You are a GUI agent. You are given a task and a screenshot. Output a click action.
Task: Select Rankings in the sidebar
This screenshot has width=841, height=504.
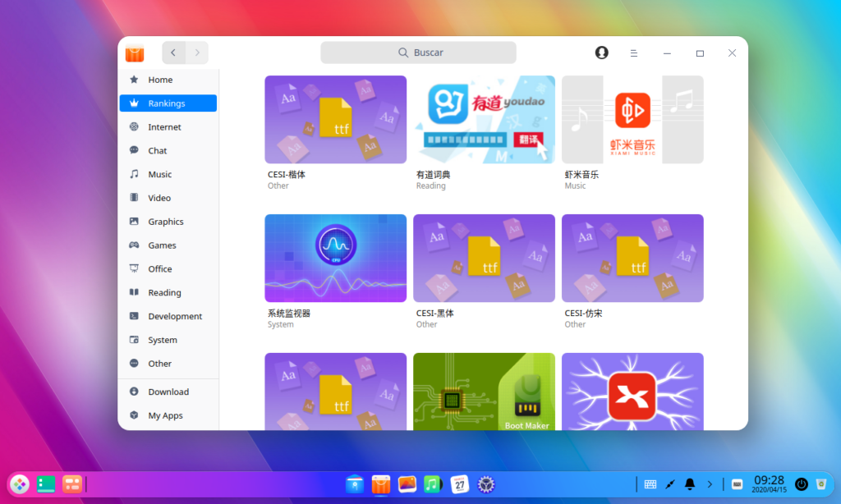click(168, 103)
